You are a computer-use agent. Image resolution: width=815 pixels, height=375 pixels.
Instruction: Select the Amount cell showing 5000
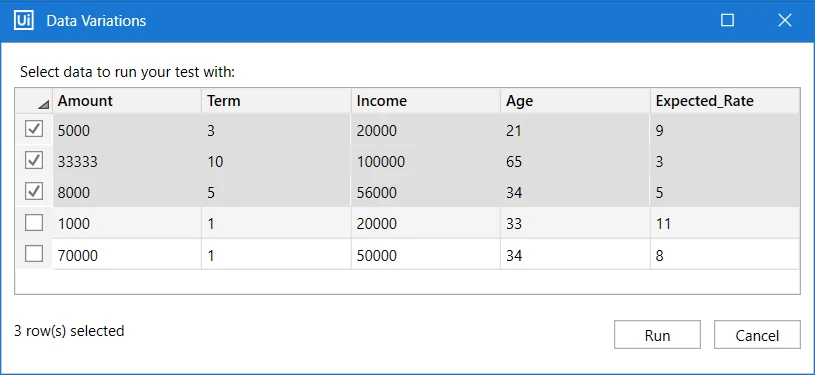click(127, 130)
